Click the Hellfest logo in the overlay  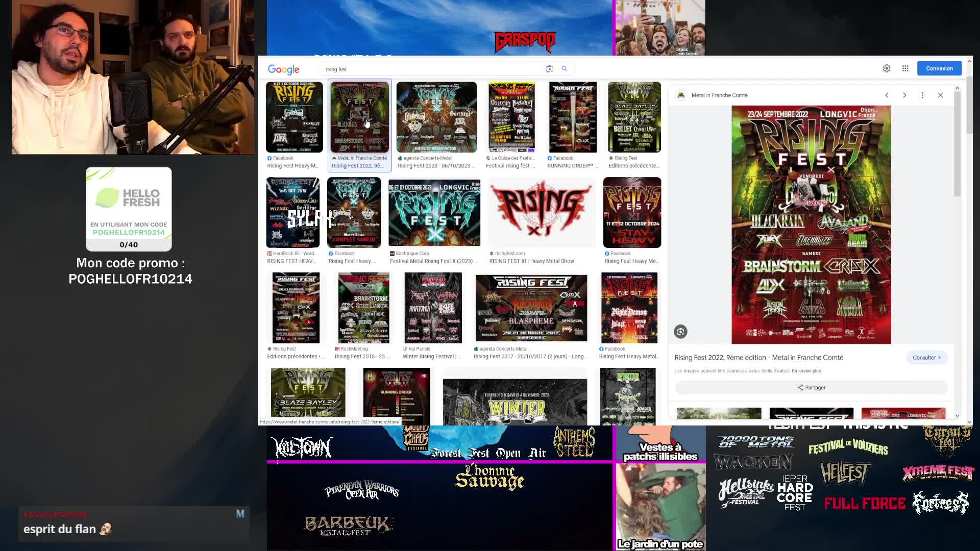[845, 472]
